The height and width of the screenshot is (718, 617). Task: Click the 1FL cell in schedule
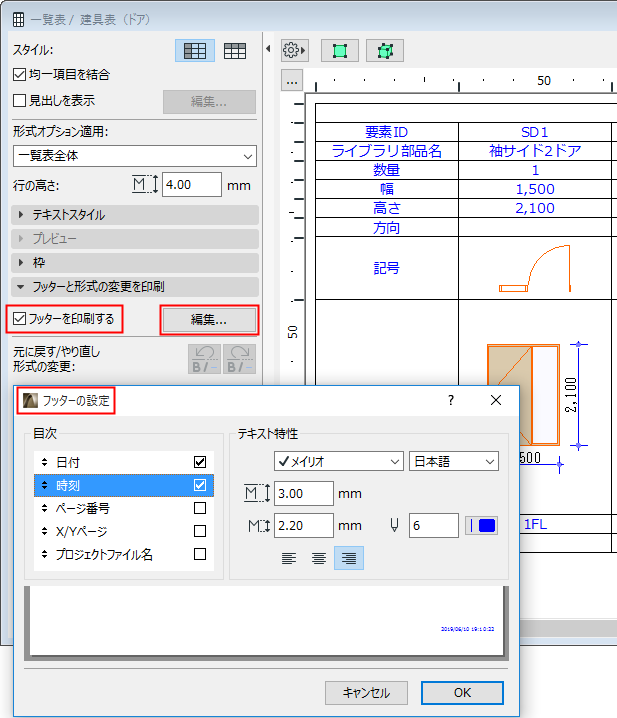pyautogui.click(x=535, y=524)
